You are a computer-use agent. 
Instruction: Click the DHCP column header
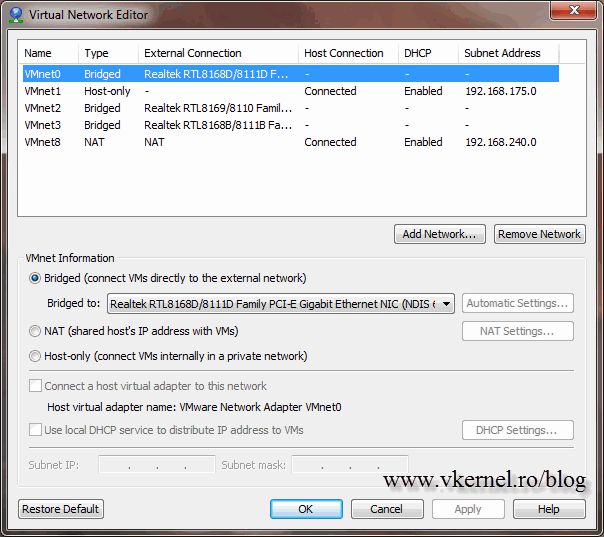coord(428,53)
